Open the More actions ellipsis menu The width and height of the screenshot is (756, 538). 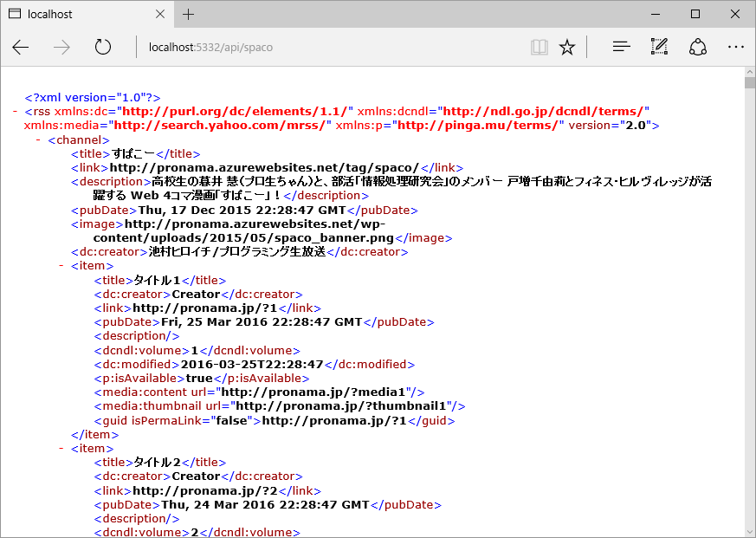735,47
